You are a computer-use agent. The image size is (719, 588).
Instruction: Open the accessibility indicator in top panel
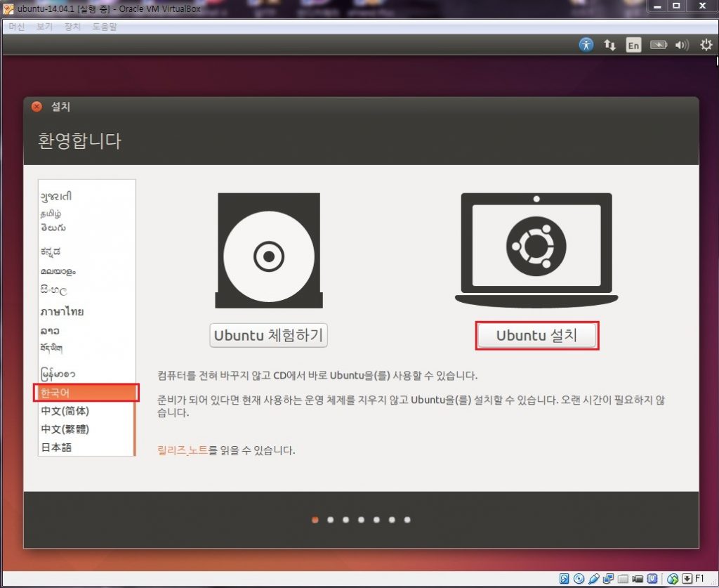(x=586, y=45)
